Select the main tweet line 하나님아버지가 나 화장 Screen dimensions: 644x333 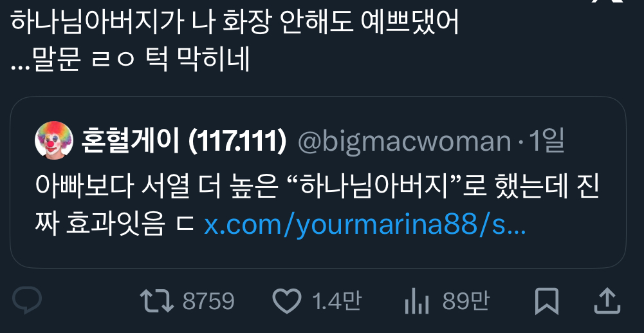235,23
